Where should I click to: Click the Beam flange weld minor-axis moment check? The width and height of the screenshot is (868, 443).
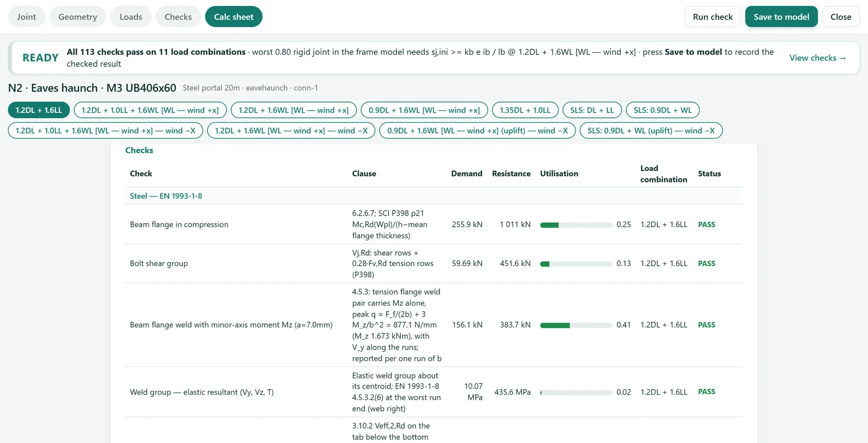tap(434, 325)
